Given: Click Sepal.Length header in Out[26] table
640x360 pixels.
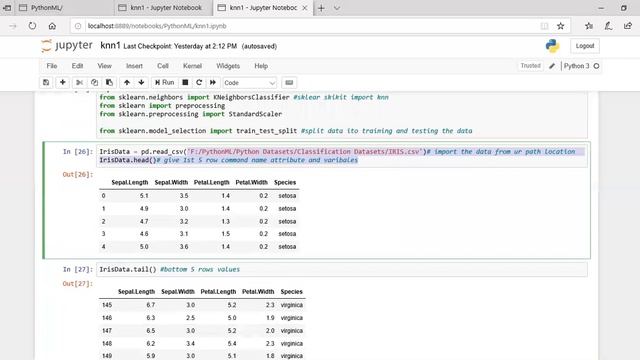Looking at the screenshot, I should coord(130,182).
